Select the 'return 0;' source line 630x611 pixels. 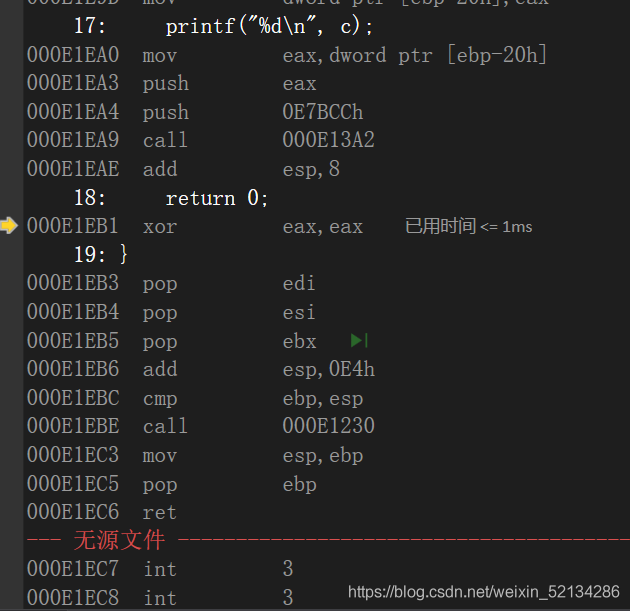click(x=217, y=198)
